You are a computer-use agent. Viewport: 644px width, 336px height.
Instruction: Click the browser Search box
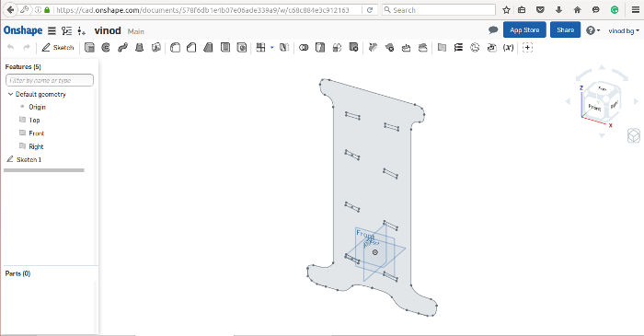[439, 10]
